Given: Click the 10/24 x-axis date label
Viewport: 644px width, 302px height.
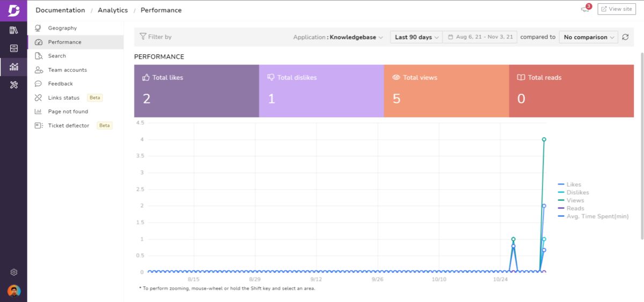Looking at the screenshot, I should click(x=500, y=279).
